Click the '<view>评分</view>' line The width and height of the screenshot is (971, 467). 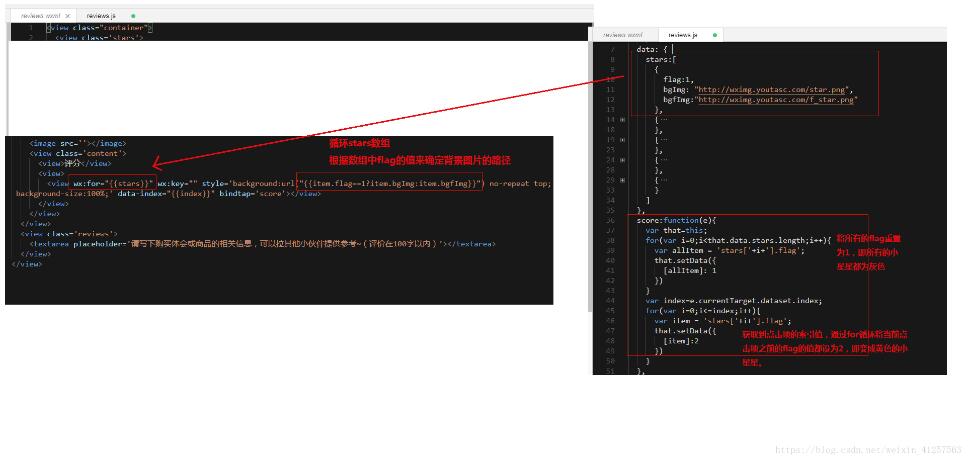point(74,164)
